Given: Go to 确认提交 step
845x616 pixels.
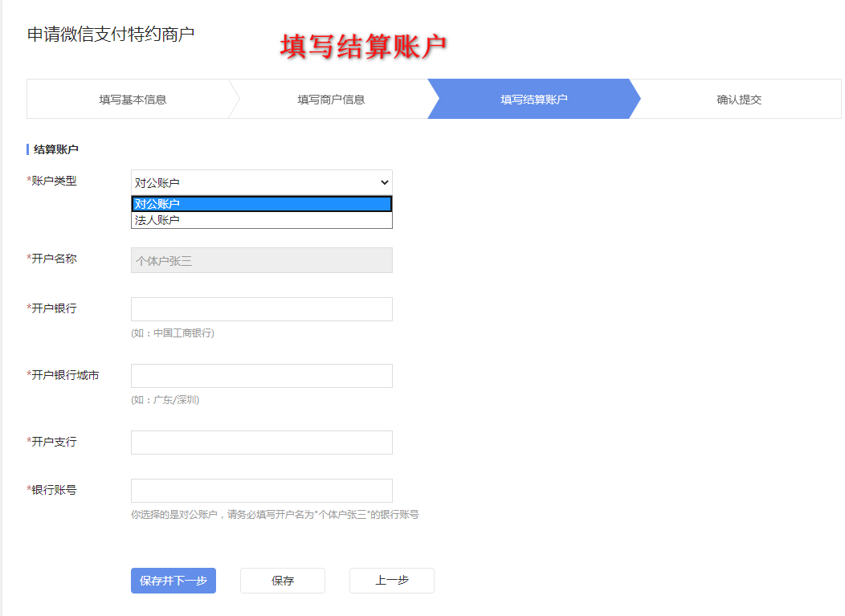Looking at the screenshot, I should point(739,99).
